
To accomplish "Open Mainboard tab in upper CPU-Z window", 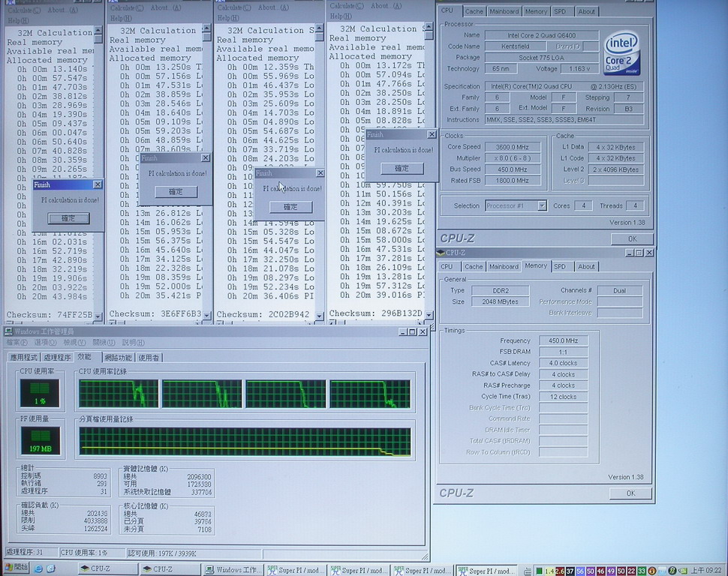I will point(504,11).
